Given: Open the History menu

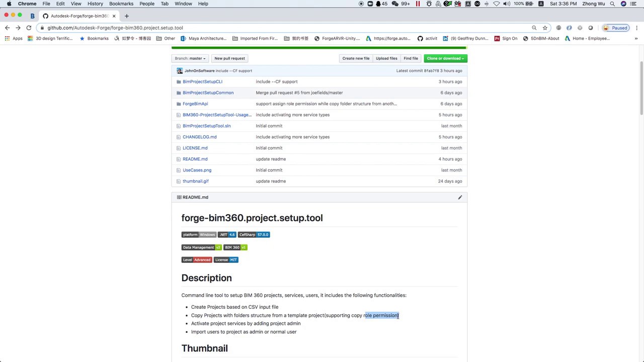Looking at the screenshot, I should coord(95,4).
